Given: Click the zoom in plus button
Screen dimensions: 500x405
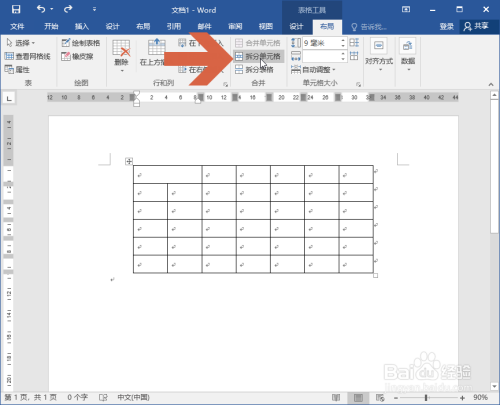Looking at the screenshot, I should tap(462, 398).
